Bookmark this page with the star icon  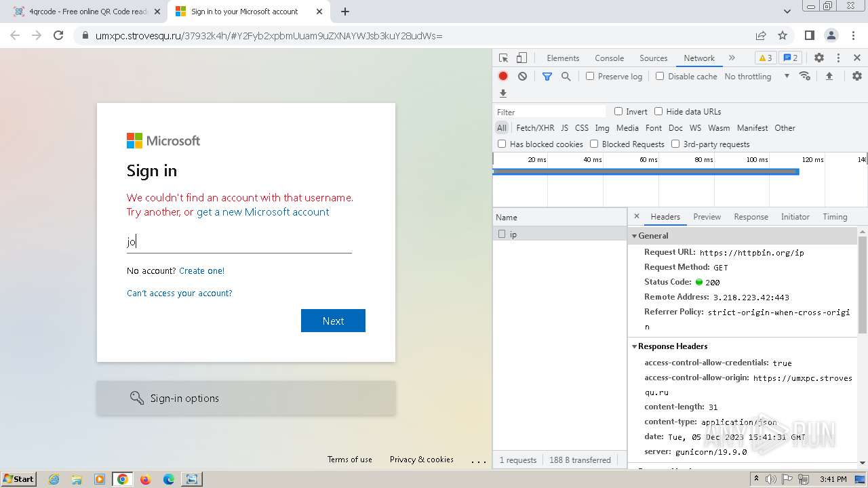783,35
